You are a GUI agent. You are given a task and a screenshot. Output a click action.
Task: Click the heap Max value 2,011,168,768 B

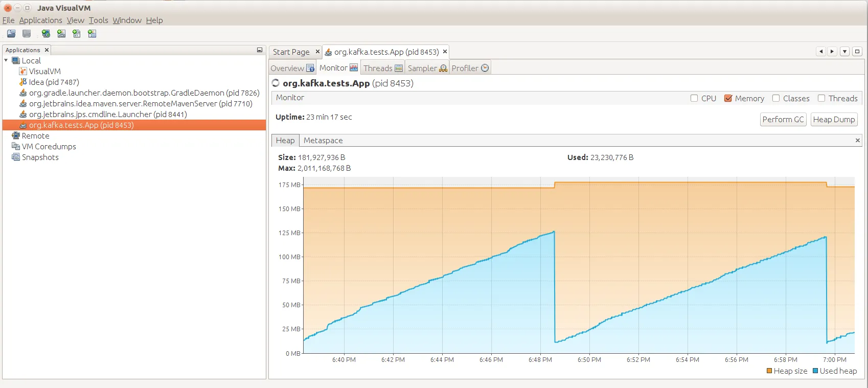[x=324, y=168]
